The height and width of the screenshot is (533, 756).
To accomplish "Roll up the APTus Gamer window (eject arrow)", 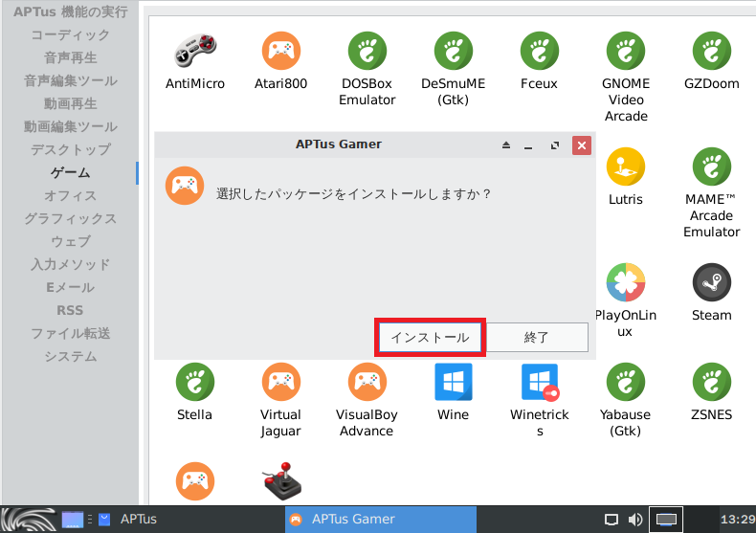I will tap(506, 145).
